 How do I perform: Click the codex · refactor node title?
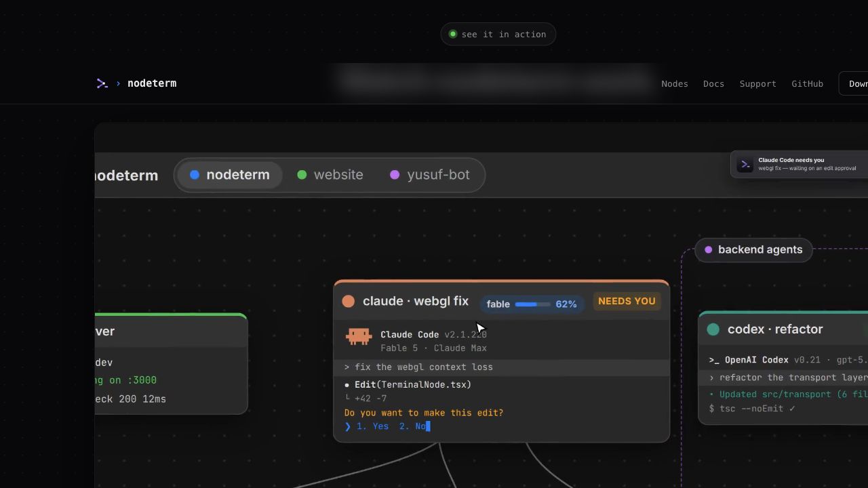point(775,329)
